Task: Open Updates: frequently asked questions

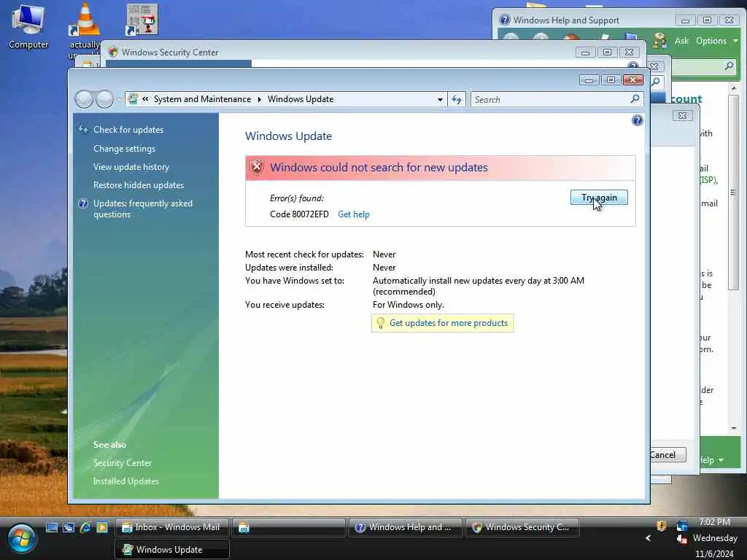Action: (x=143, y=209)
